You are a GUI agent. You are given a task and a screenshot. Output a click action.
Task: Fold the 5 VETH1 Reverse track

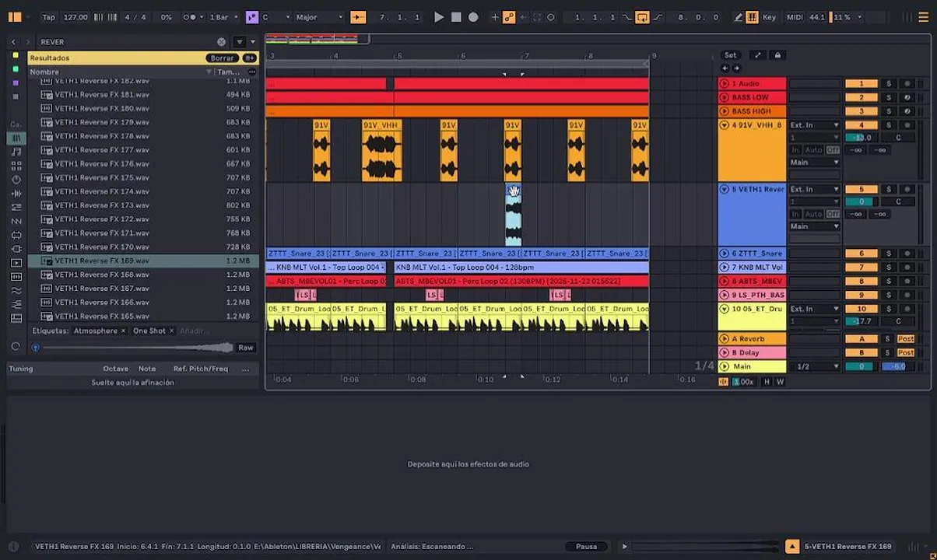725,189
